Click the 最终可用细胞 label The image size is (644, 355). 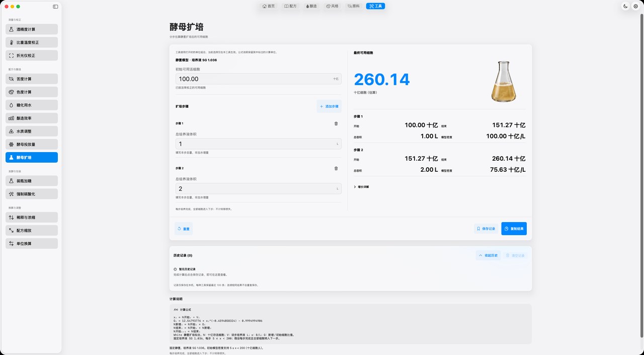(363, 52)
